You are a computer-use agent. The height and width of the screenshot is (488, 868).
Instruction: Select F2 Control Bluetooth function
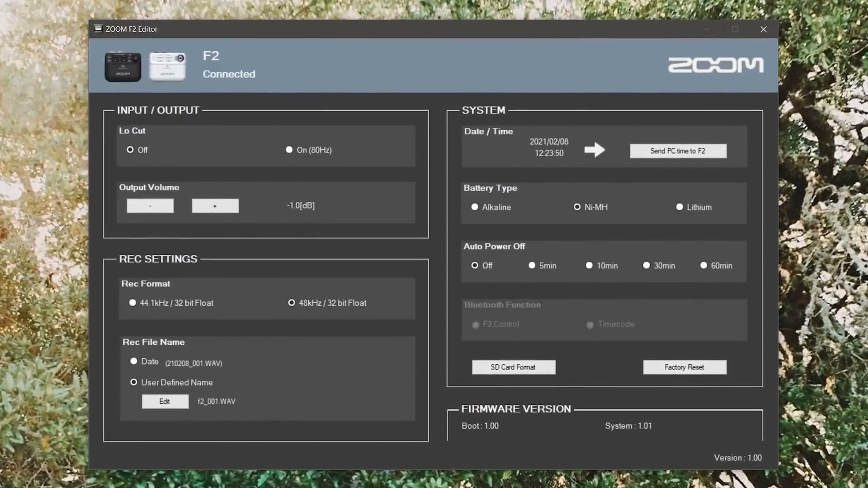point(495,324)
